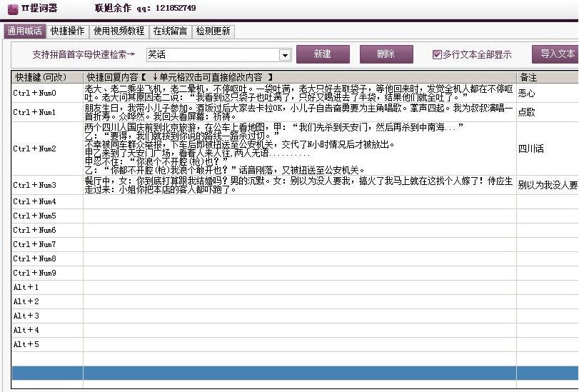This screenshot has width=579, height=392.
Task: Select the Ctrl + Num2 reply content cell
Action: coord(299,149)
